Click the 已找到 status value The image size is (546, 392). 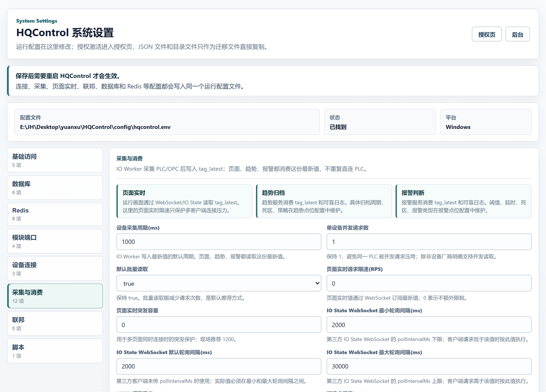coord(338,127)
